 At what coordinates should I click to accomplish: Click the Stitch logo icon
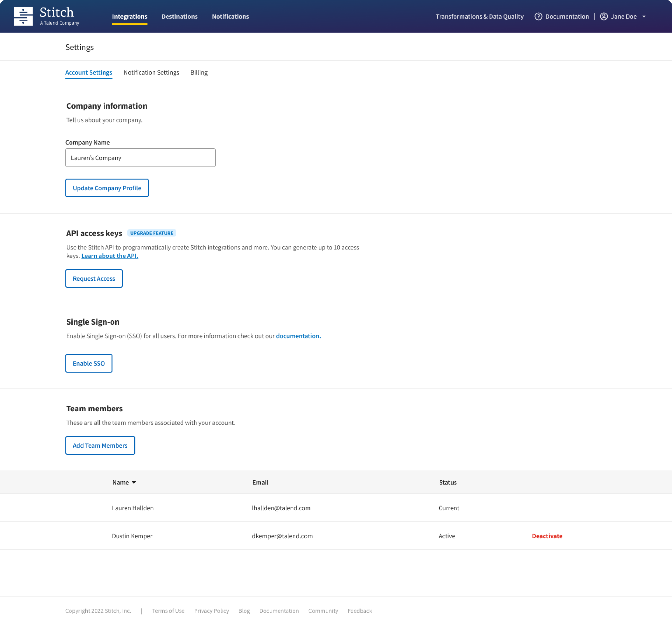(x=23, y=16)
